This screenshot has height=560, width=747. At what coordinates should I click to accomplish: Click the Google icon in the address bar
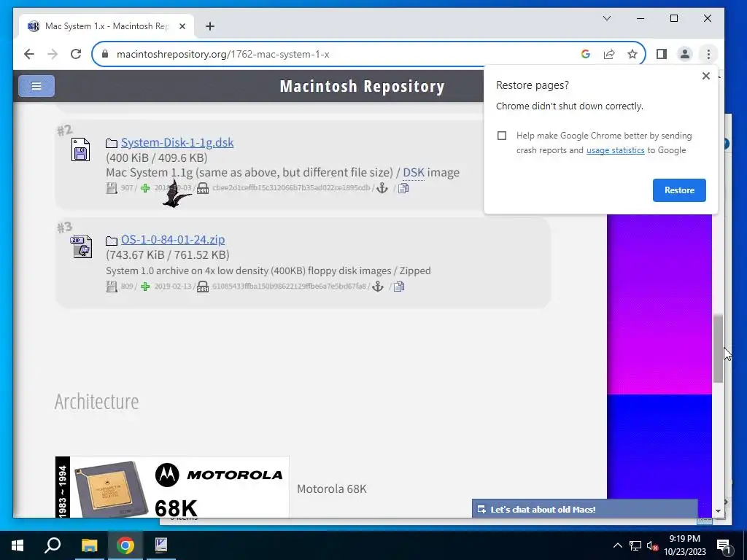point(586,54)
